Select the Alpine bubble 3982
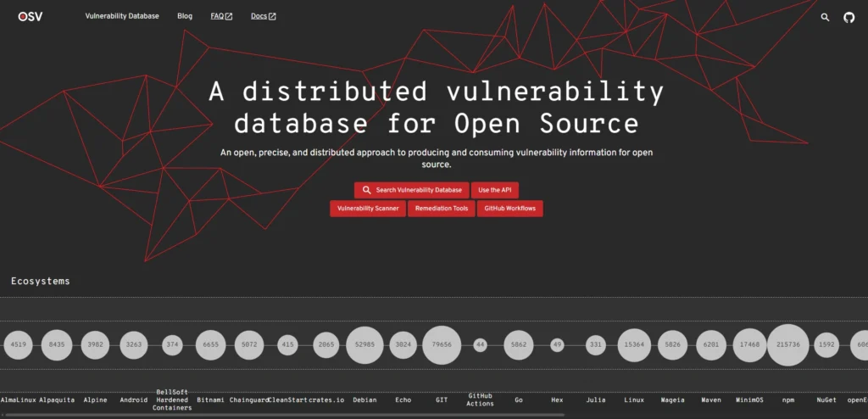Viewport: 868px width, 419px height. point(95,344)
